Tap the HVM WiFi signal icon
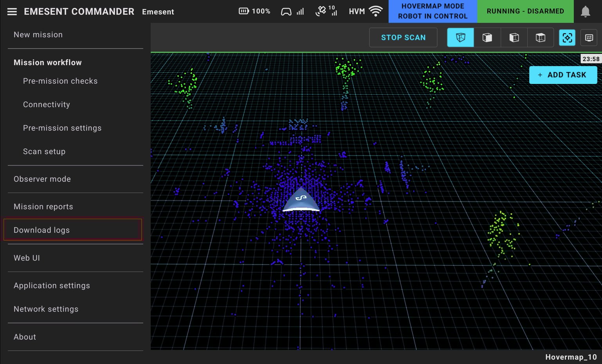The height and width of the screenshot is (364, 602). (375, 11)
